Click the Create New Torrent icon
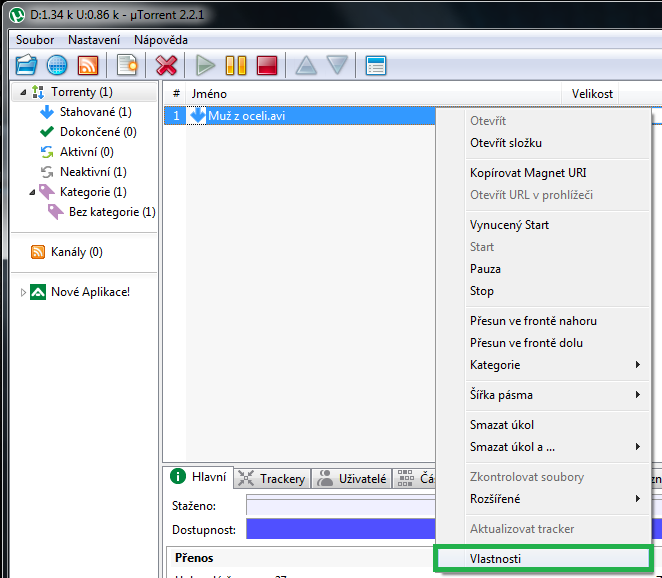 tap(127, 66)
